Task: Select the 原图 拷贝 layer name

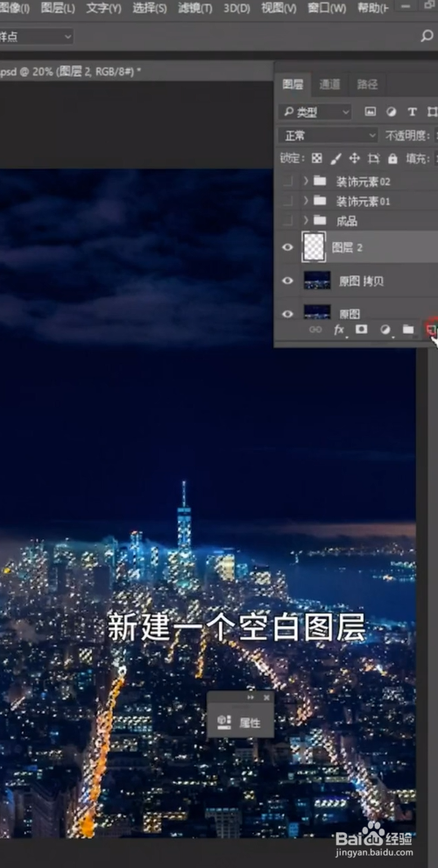Action: [361, 281]
